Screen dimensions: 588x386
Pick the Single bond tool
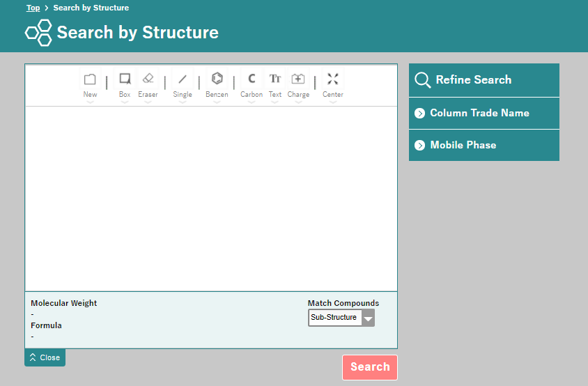[183, 79]
